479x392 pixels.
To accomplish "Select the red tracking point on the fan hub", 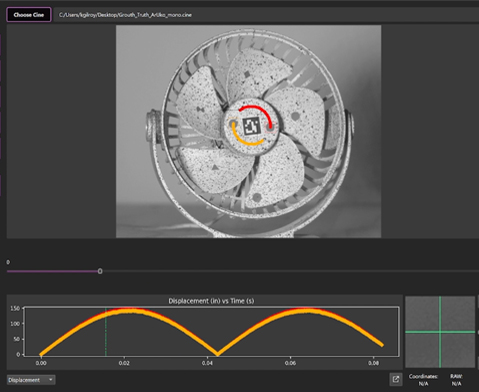I will coord(270,127).
